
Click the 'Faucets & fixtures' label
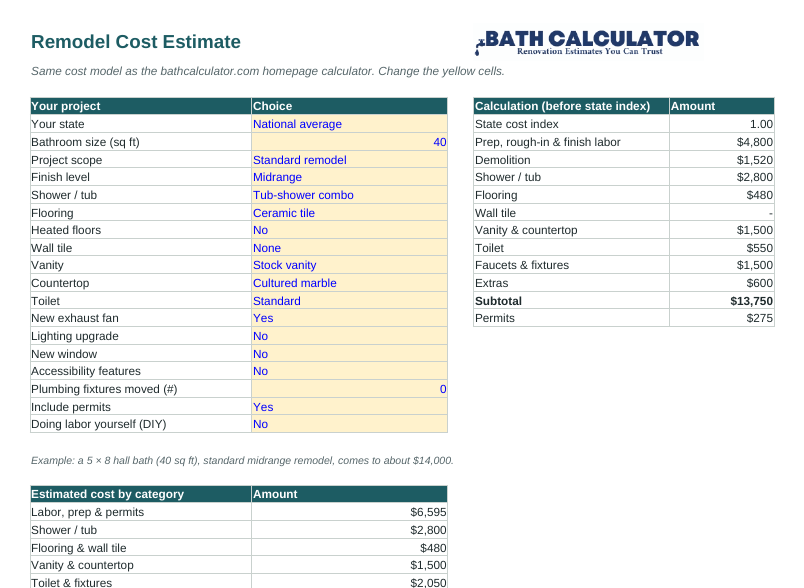pos(522,265)
